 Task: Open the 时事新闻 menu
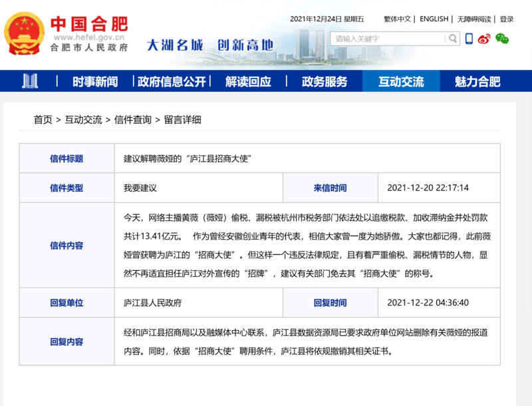click(x=95, y=82)
